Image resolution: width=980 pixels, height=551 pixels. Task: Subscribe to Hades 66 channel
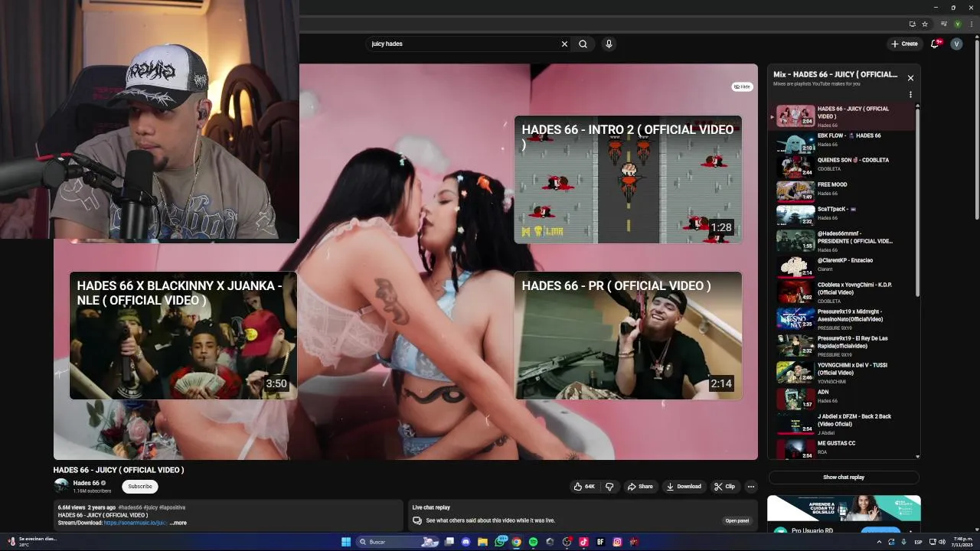click(x=140, y=486)
